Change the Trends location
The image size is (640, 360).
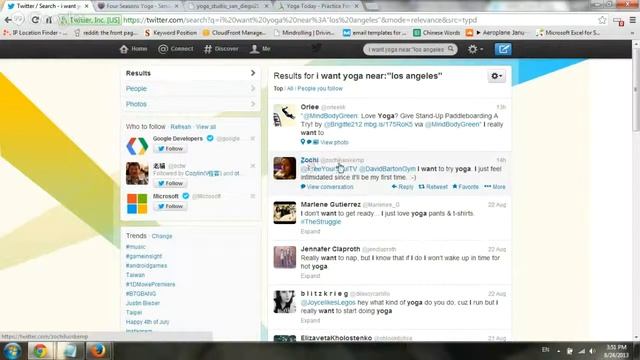[x=162, y=236]
